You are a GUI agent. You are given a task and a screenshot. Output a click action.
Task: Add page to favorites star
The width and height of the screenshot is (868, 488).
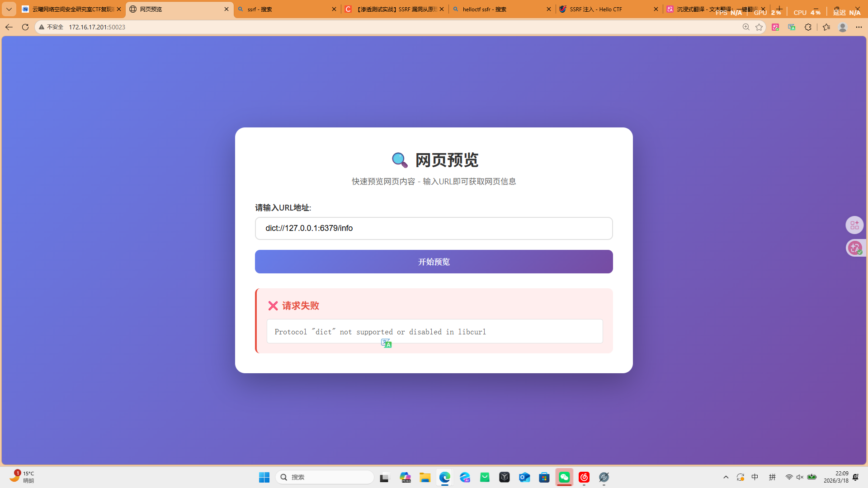759,27
